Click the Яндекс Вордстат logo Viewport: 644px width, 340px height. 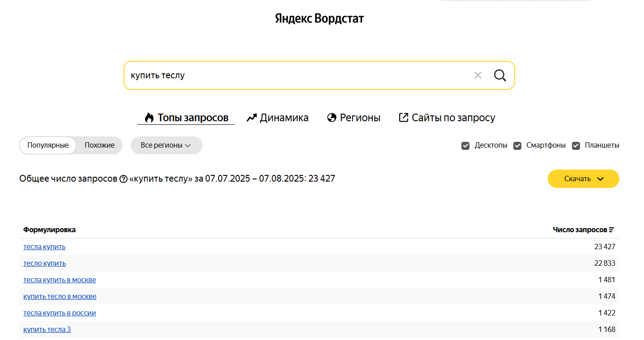click(x=320, y=19)
